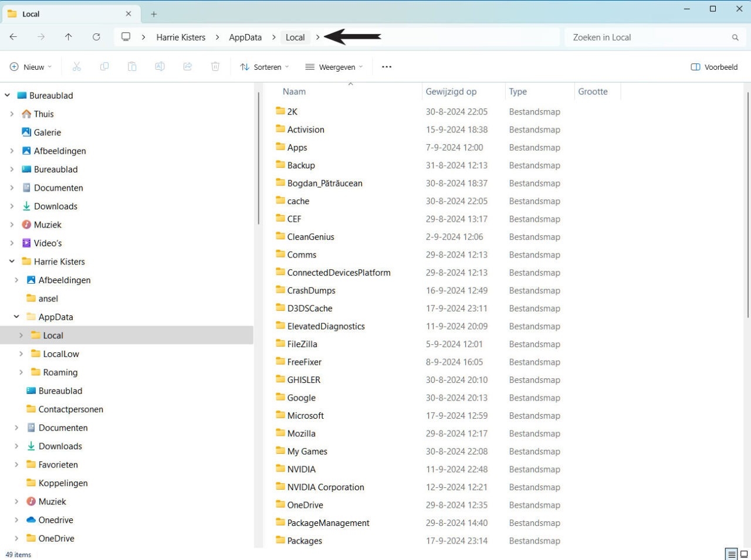Toggle the Voorbeeld preview pane
This screenshot has height=560, width=751.
coord(713,66)
